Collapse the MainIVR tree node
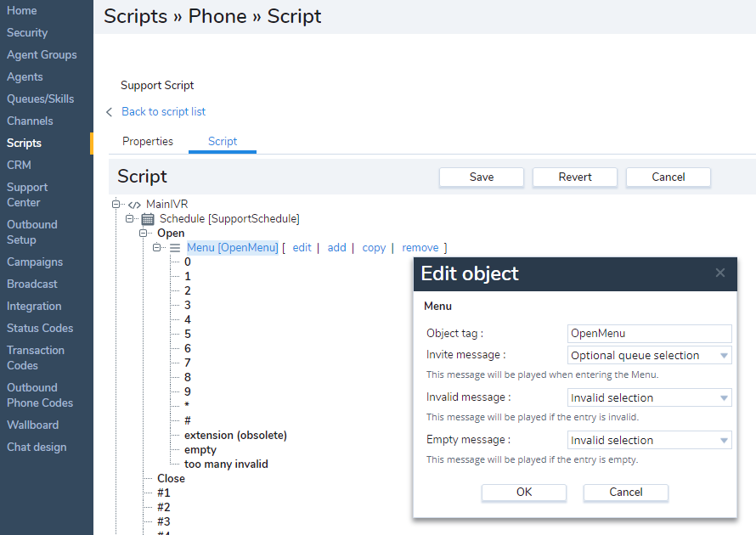Image resolution: width=756 pixels, height=535 pixels. [x=116, y=204]
